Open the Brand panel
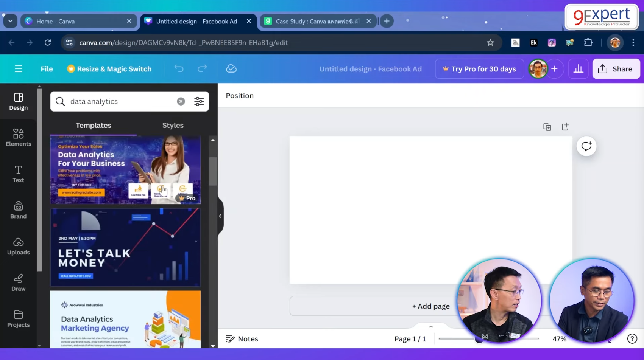Screen dimensions: 644x360 (x=18, y=210)
